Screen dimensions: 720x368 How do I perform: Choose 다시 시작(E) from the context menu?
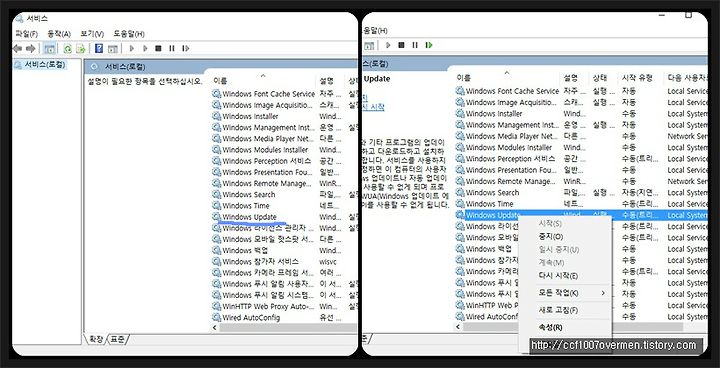coord(558,276)
